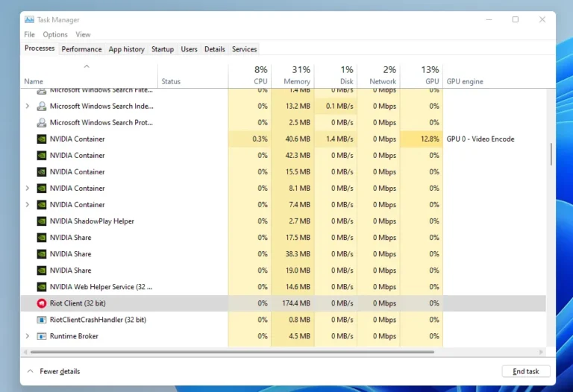
Task: Collapse view using the Fewer details chevron
Action: 31,371
